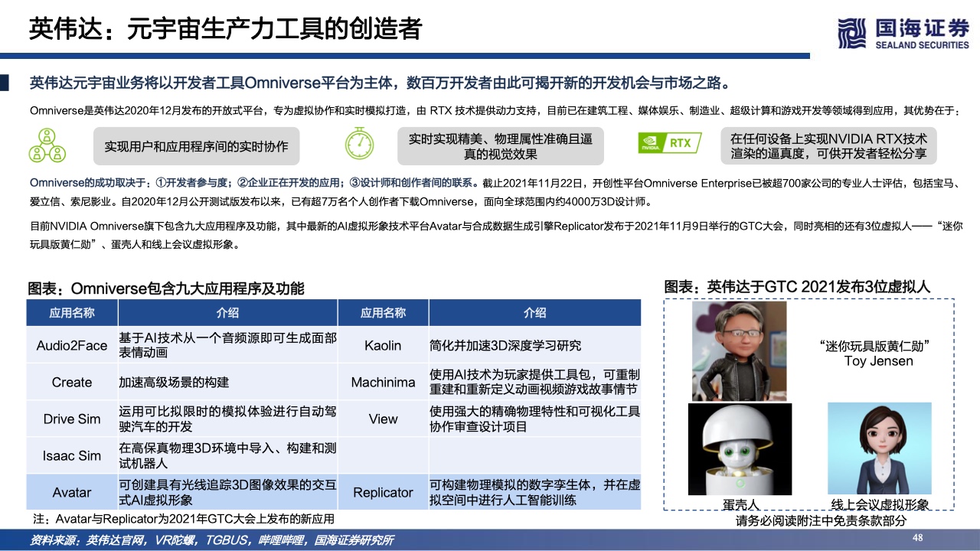The height and width of the screenshot is (551, 980).
Task: Click the Isaac Sim table cell
Action: (72, 455)
